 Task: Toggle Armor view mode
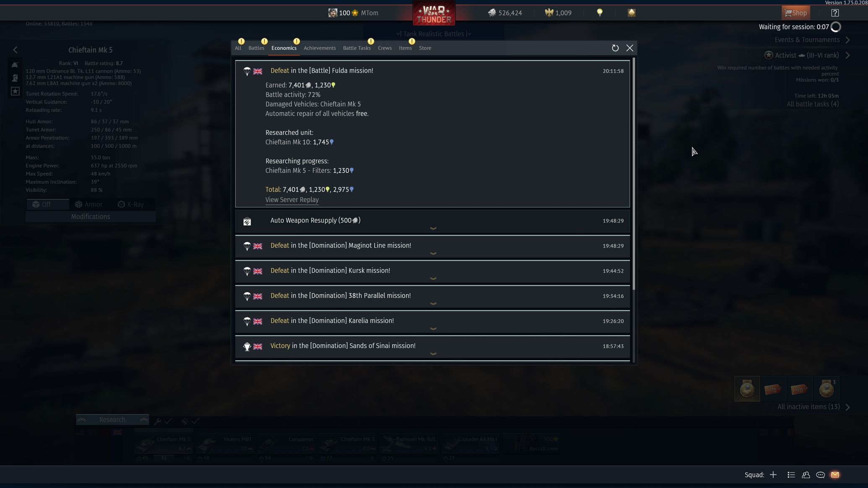coord(88,204)
